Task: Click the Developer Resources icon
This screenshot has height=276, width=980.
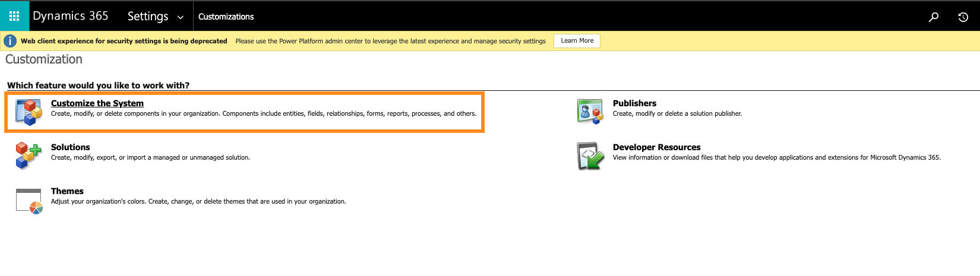Action: [x=590, y=156]
